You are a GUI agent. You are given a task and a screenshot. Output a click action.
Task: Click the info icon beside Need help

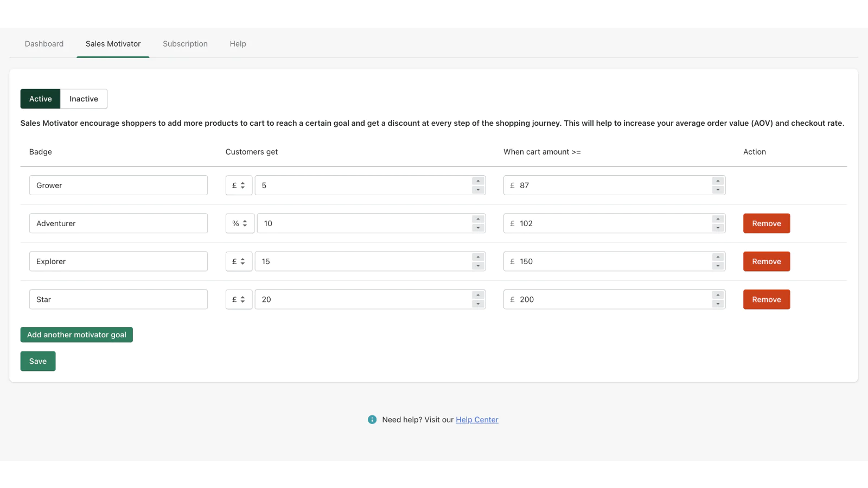pos(372,420)
